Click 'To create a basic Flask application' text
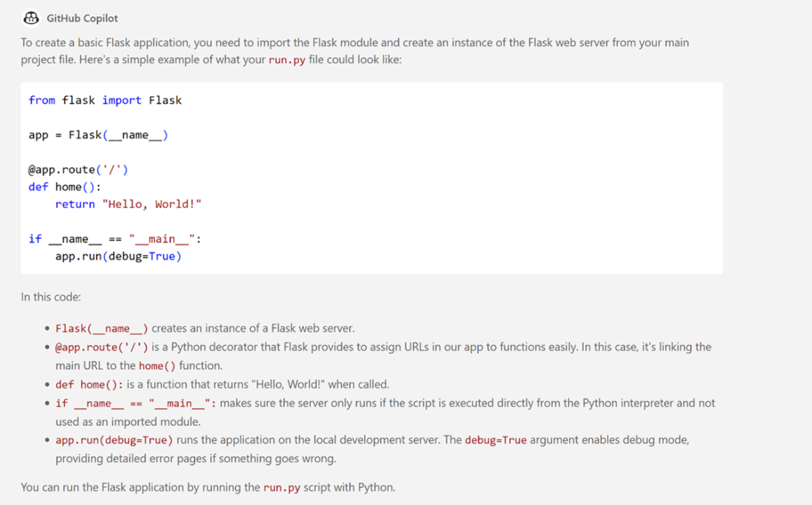812x505 pixels. 106,43
